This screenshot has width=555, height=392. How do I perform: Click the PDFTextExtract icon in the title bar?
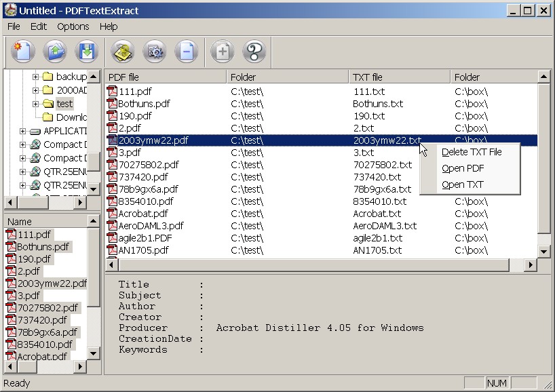(x=11, y=10)
